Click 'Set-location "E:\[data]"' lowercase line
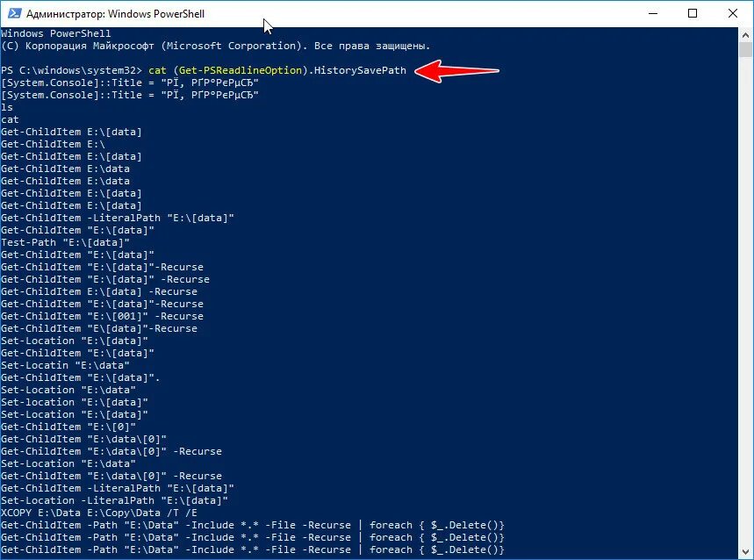 coord(75,402)
